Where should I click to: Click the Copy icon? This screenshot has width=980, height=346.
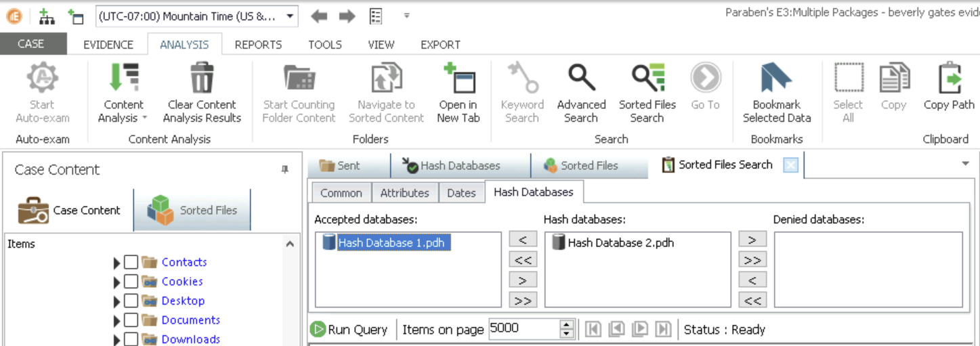pos(894,78)
